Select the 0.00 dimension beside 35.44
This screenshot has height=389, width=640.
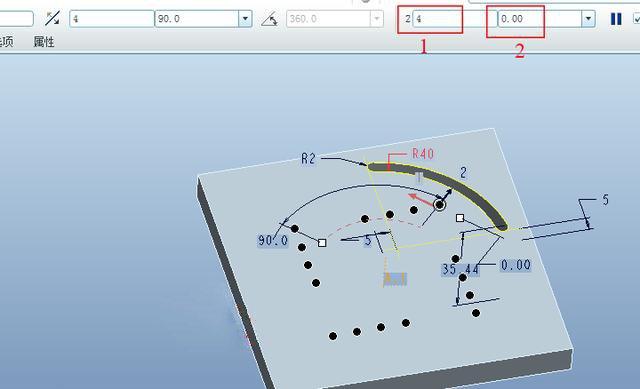(x=516, y=265)
